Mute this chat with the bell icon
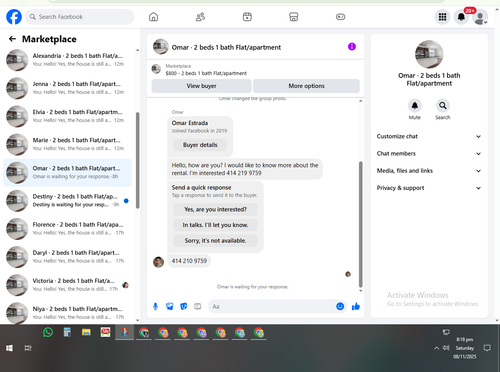 coord(414,106)
